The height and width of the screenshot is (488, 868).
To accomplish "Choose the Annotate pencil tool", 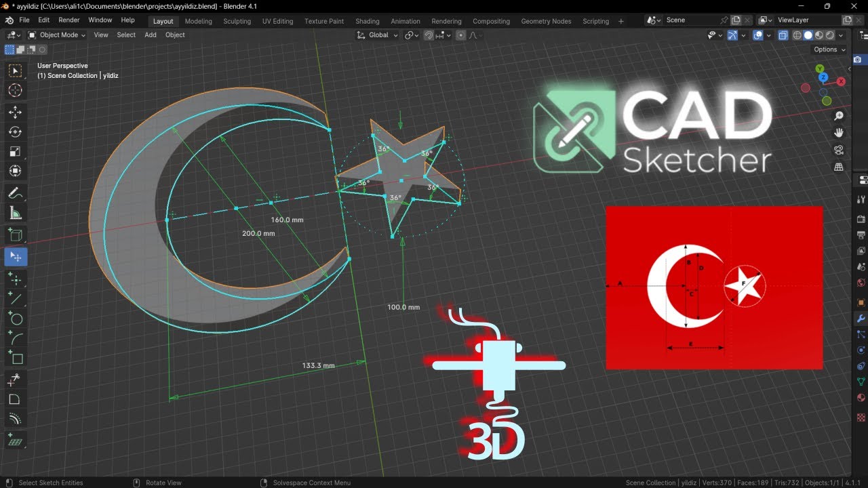I will coord(15,194).
